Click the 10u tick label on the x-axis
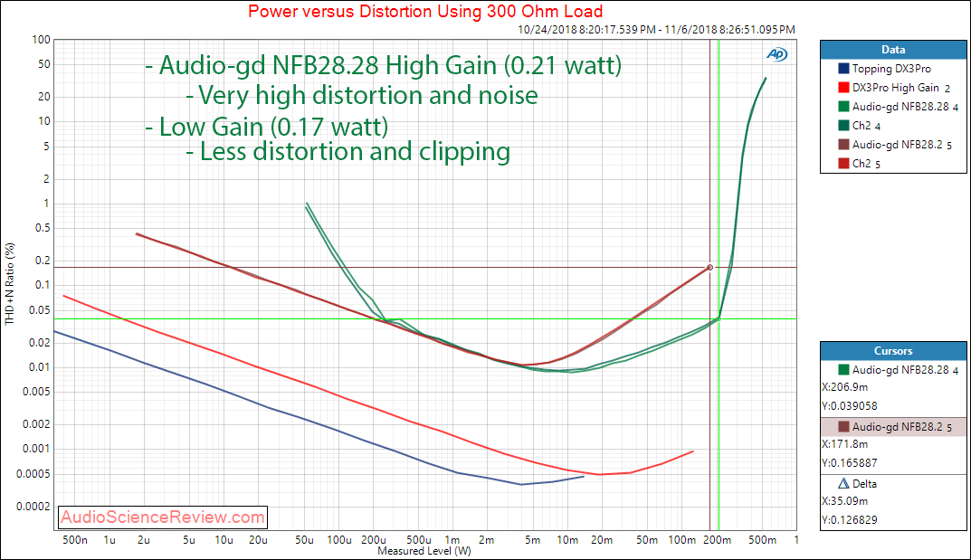 (x=224, y=540)
